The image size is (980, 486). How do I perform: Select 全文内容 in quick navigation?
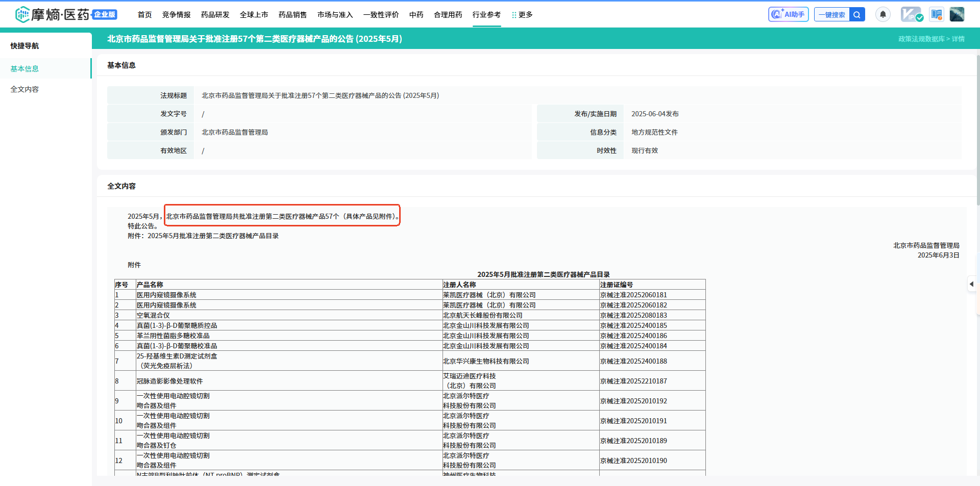click(x=45, y=89)
